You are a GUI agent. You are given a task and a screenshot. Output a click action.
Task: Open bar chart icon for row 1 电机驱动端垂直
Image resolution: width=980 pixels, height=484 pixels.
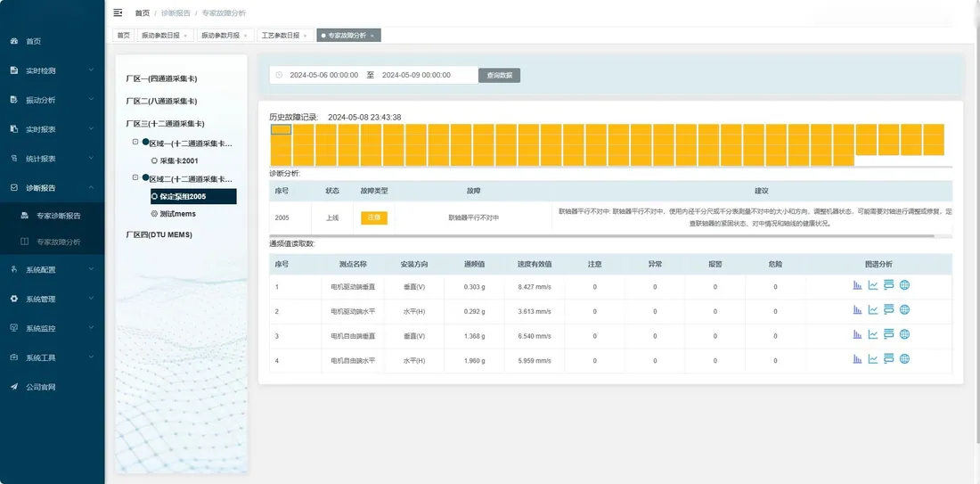(x=857, y=285)
